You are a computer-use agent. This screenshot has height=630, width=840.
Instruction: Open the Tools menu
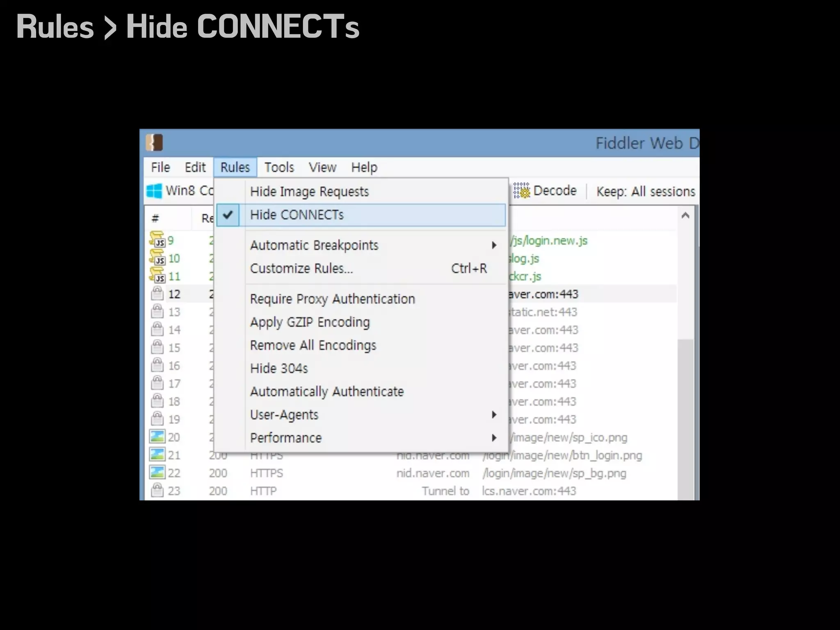coord(279,167)
